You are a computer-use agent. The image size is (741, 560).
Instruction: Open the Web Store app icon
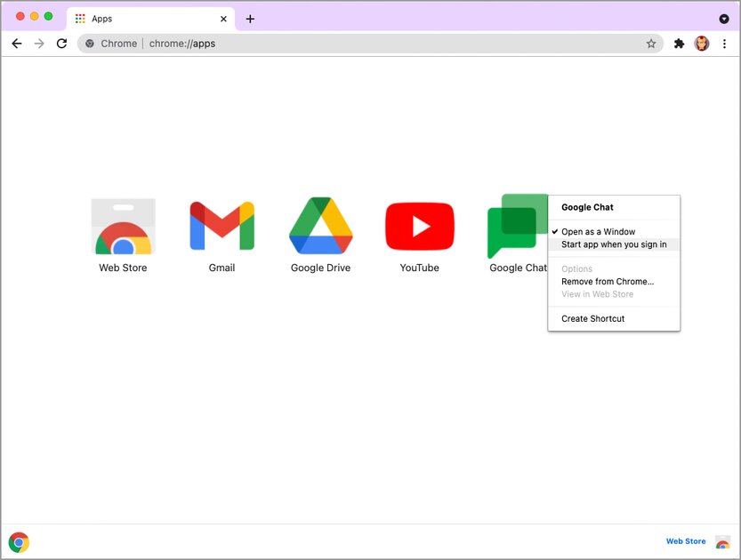[123, 227]
